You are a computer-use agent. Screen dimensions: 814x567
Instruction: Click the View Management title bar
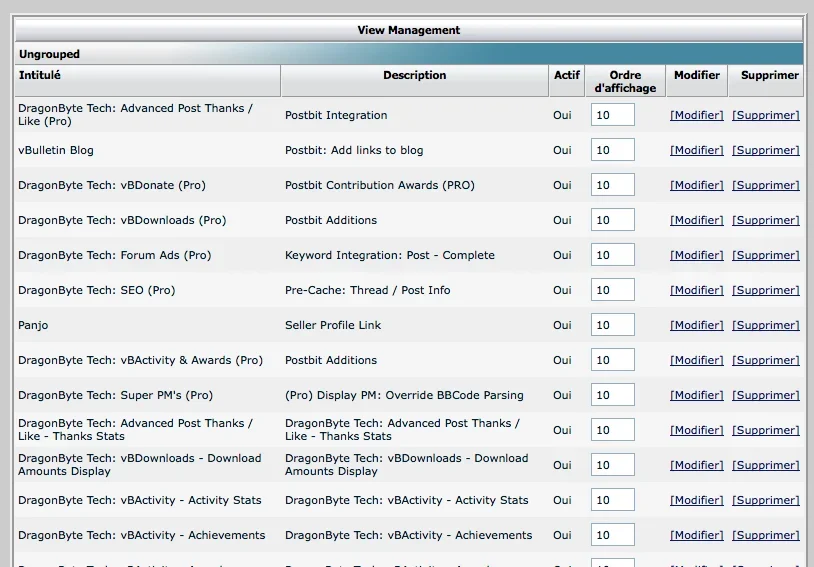(409, 30)
